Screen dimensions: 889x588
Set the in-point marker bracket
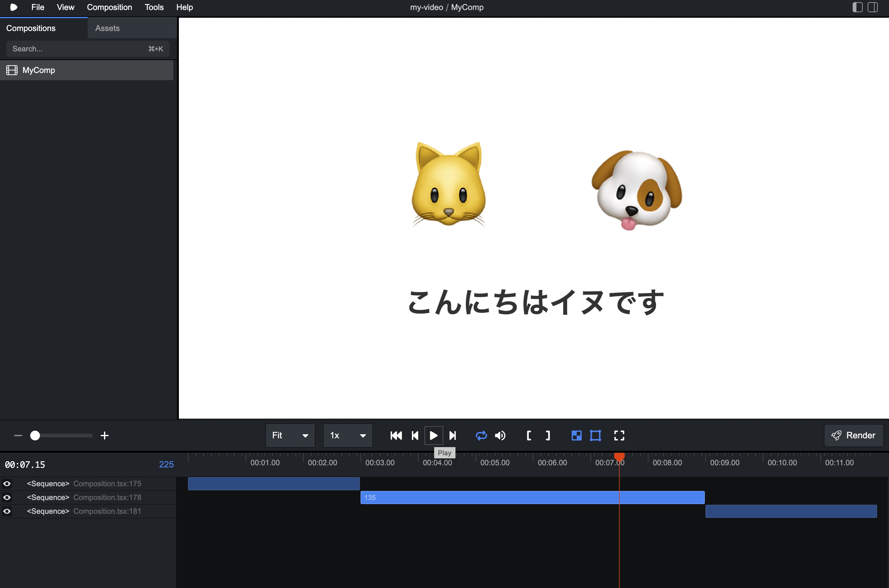(x=529, y=436)
